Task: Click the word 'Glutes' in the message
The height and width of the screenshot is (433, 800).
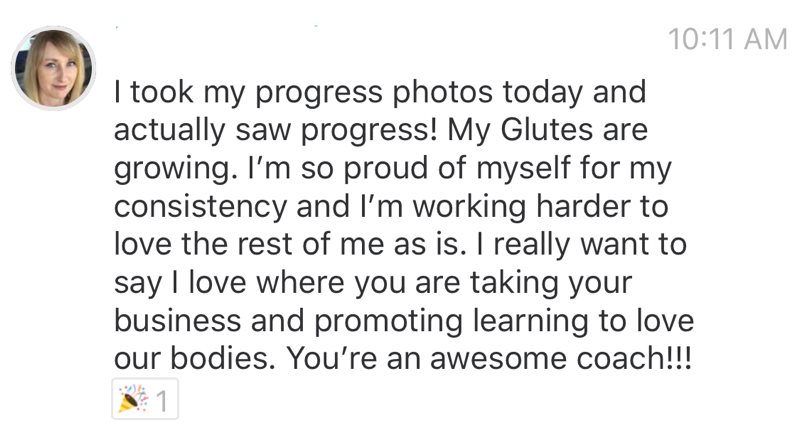Action: click(546, 130)
